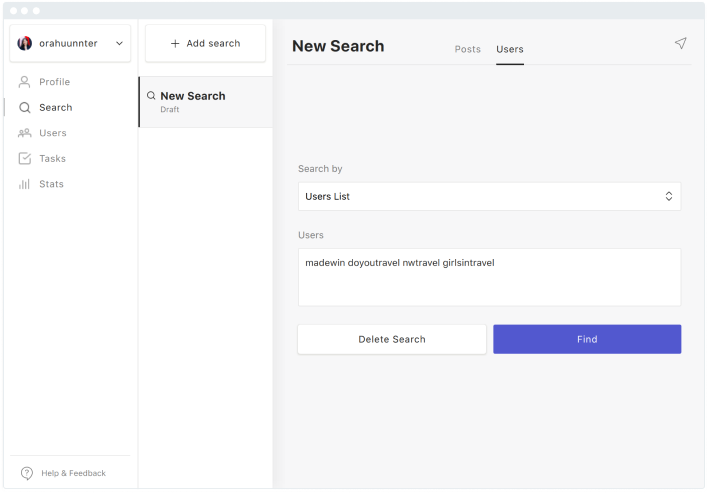Expand the orahuunnter account chevron
The height and width of the screenshot is (493, 708).
(119, 43)
